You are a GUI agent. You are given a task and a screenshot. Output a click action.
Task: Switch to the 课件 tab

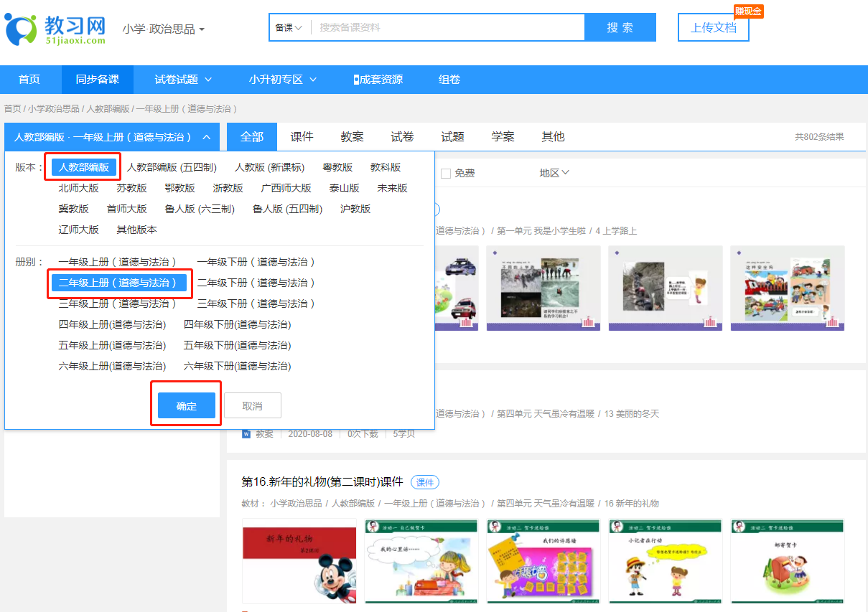point(302,136)
